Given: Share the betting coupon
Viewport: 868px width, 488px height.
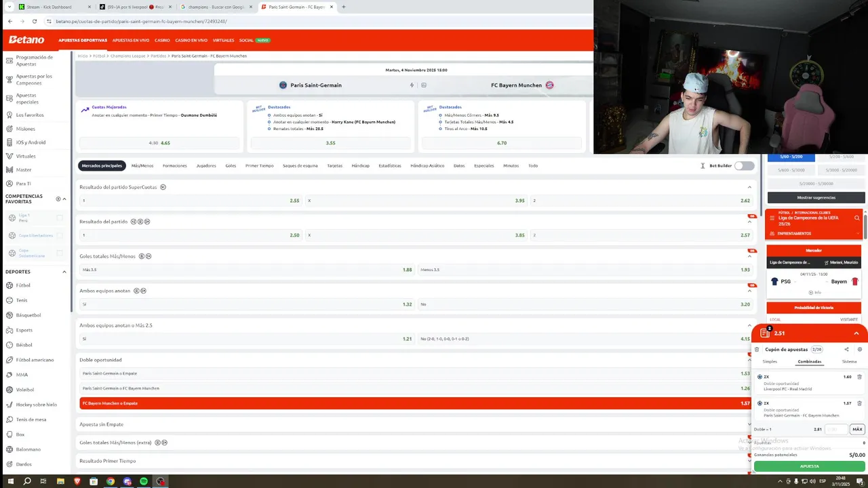Looking at the screenshot, I should click(846, 350).
